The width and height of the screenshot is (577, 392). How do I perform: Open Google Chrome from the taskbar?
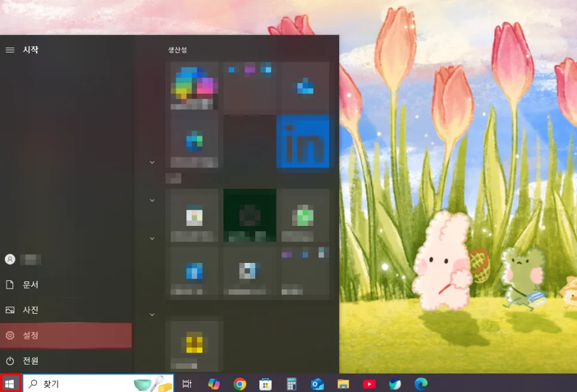tap(240, 384)
